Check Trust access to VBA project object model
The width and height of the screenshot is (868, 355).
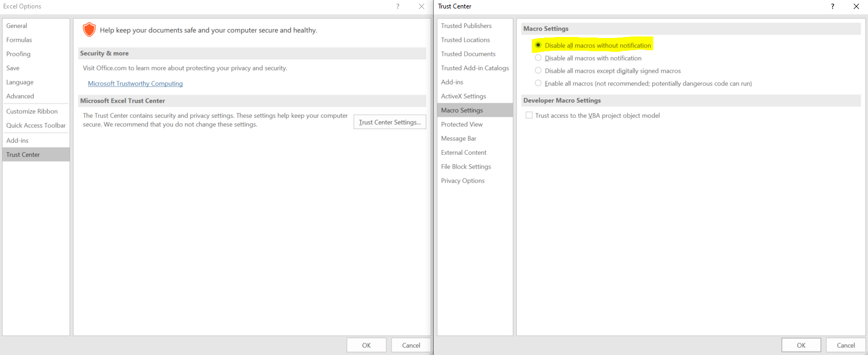click(x=529, y=115)
